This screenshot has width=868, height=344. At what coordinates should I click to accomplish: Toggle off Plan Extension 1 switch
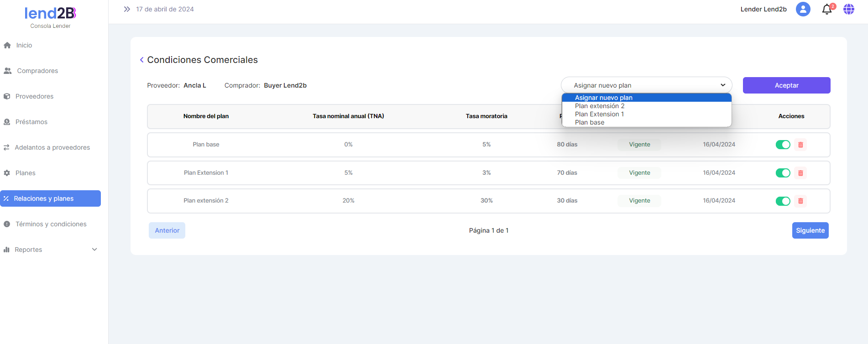point(783,173)
